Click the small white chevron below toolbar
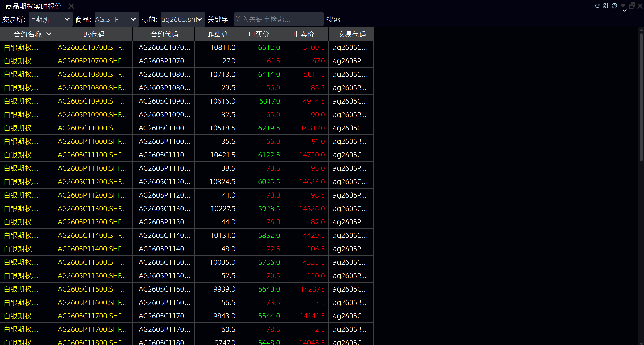The image size is (644, 345). click(x=625, y=11)
